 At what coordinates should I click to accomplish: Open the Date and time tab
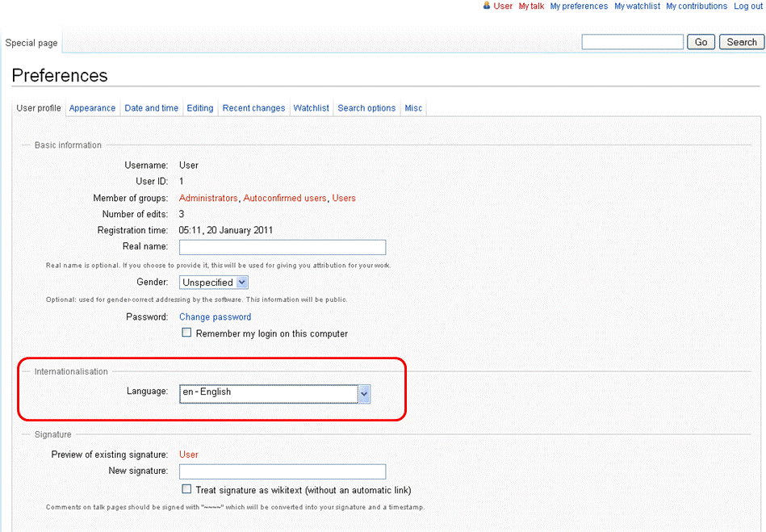click(x=151, y=108)
